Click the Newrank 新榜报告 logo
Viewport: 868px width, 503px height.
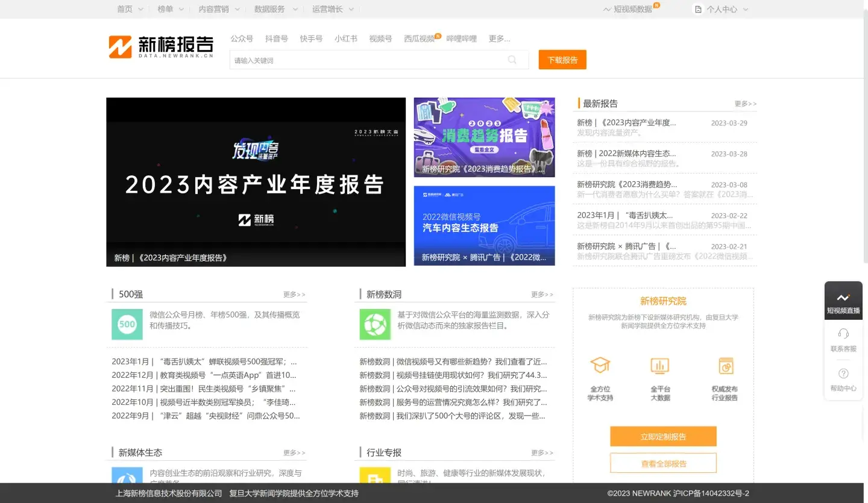(x=161, y=46)
